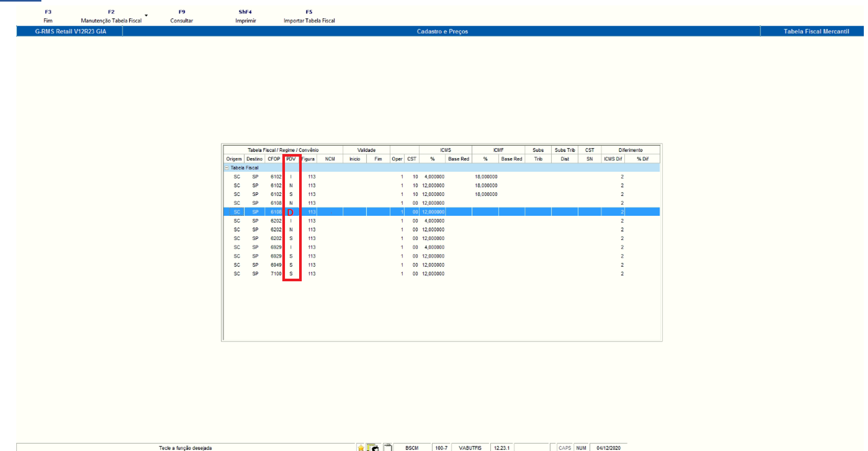The width and height of the screenshot is (868, 451).
Task: Click F9 Consultar
Action: (182, 16)
